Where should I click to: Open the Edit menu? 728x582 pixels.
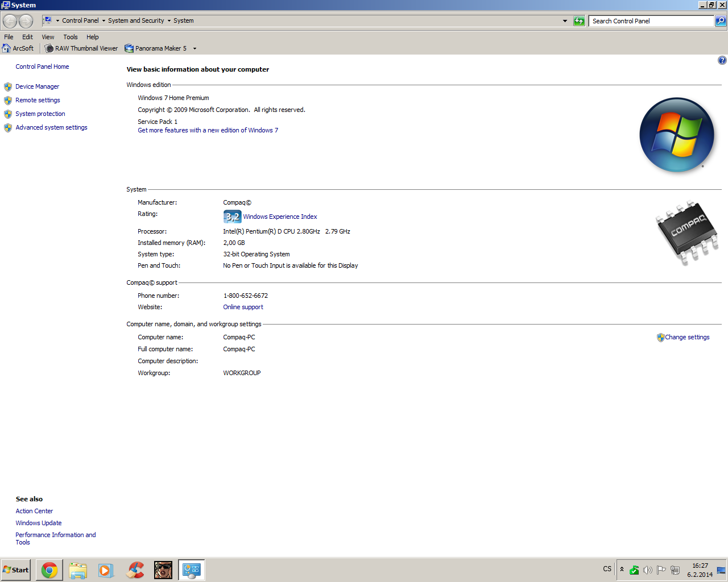[x=27, y=37]
